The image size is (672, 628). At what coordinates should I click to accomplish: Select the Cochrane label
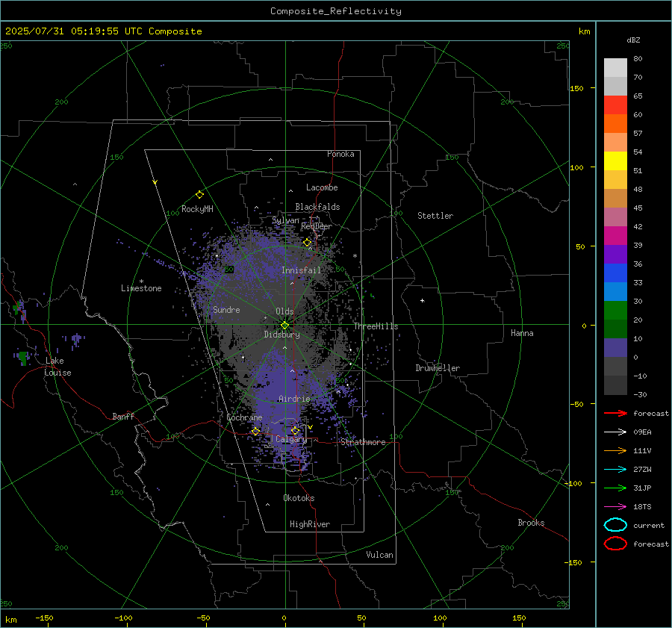244,417
